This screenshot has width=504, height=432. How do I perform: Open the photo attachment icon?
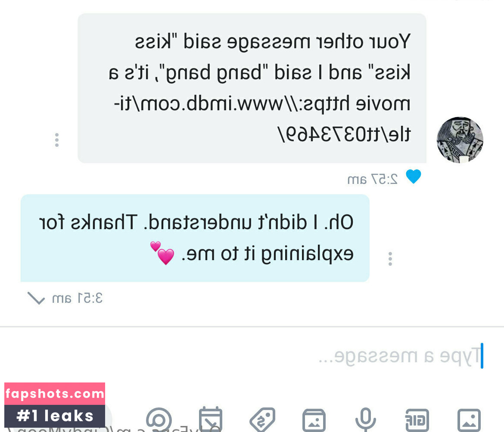pos(469,420)
